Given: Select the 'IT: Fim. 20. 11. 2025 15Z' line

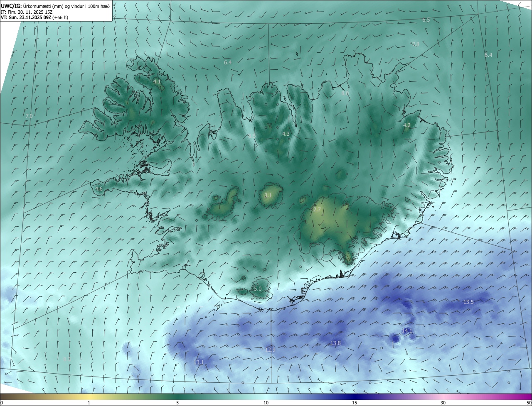Looking at the screenshot, I should click(27, 12).
